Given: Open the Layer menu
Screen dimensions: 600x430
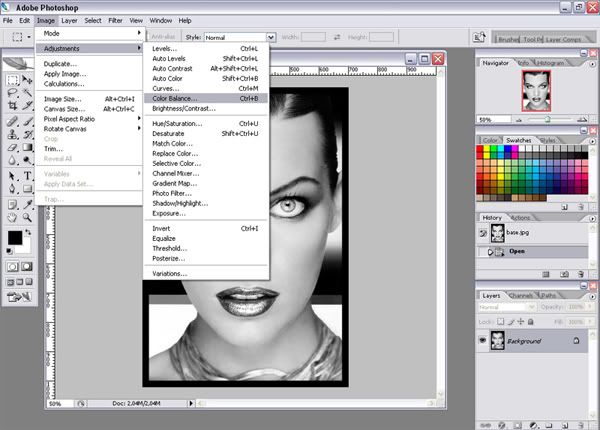Looking at the screenshot, I should click(x=69, y=21).
